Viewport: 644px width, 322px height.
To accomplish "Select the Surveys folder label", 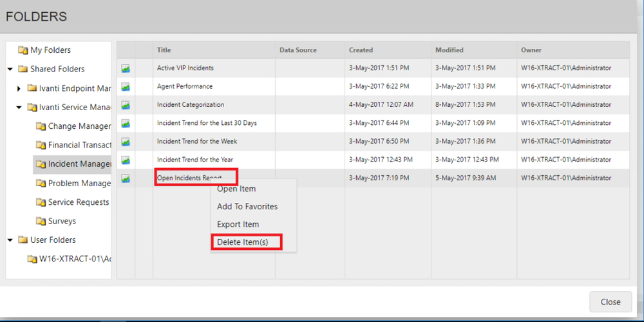I will 62,221.
